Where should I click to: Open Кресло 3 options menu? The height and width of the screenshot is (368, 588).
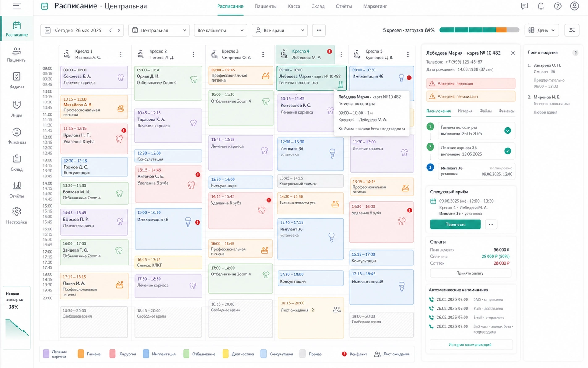coord(263,54)
